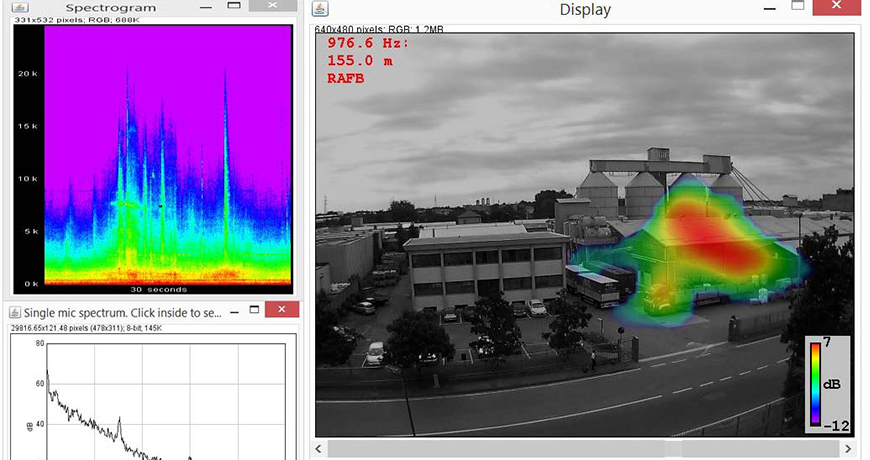Viewport: 870px width, 460px height.
Task: Click the 'Spectrogram' window title text
Action: tap(111, 8)
